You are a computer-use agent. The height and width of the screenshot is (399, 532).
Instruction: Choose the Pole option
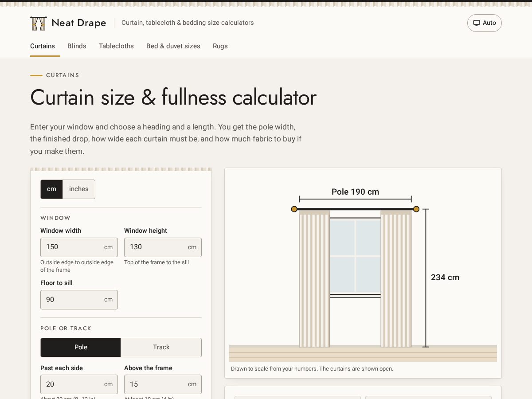[81, 348]
